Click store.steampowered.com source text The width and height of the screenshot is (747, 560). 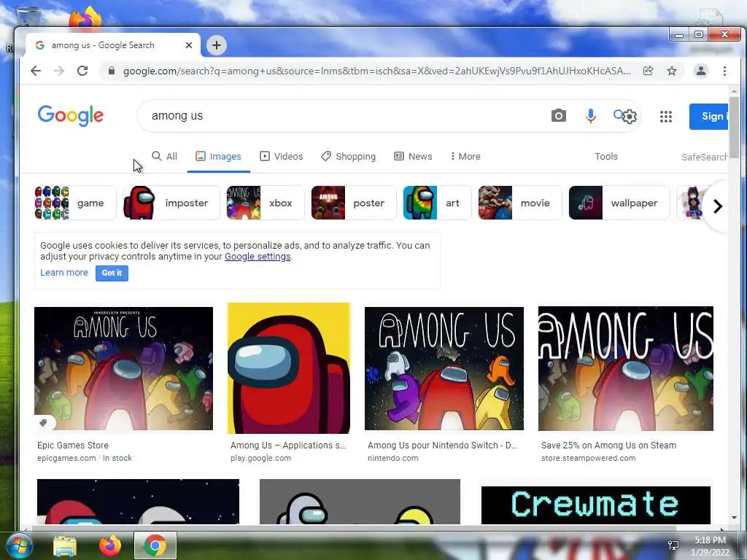(589, 458)
